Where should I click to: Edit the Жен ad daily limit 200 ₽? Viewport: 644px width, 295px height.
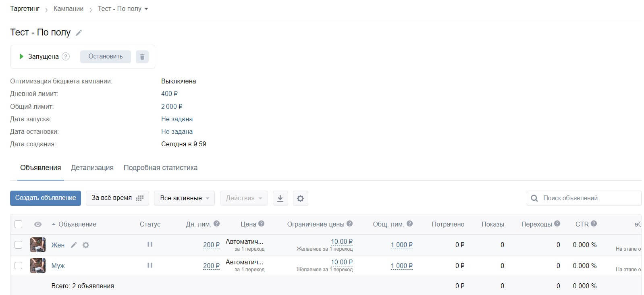[x=212, y=245]
